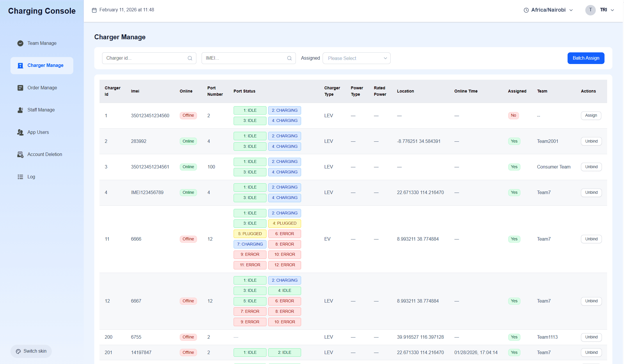Viewport: 624px width, 364px height.
Task: Click the Order Manage sidebar icon
Action: pos(20,88)
